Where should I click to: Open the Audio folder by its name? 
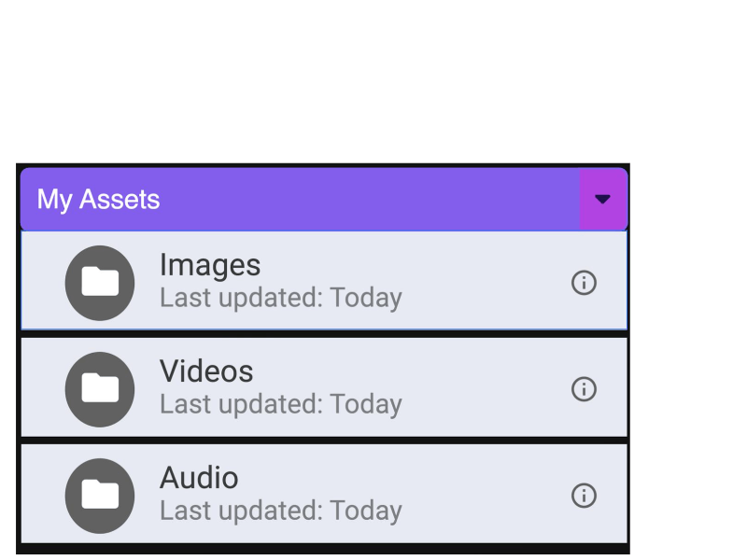[x=199, y=478]
